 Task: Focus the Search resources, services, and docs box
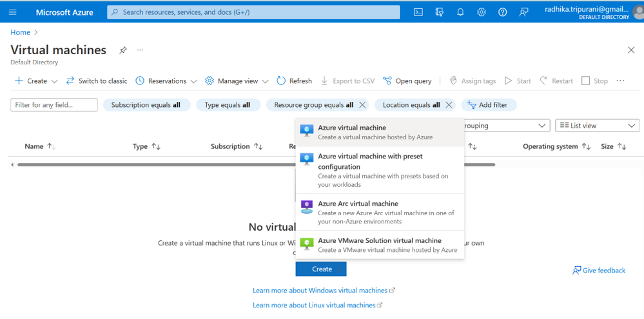(253, 12)
